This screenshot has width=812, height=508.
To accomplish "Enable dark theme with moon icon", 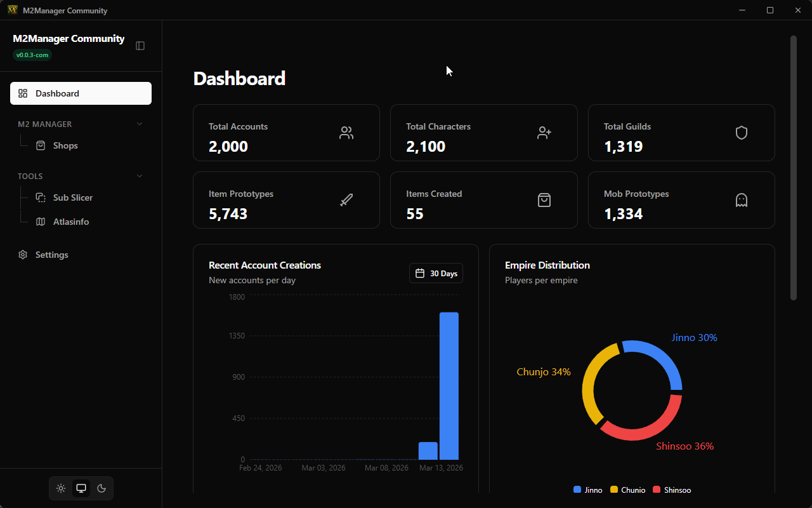I will pyautogui.click(x=101, y=488).
